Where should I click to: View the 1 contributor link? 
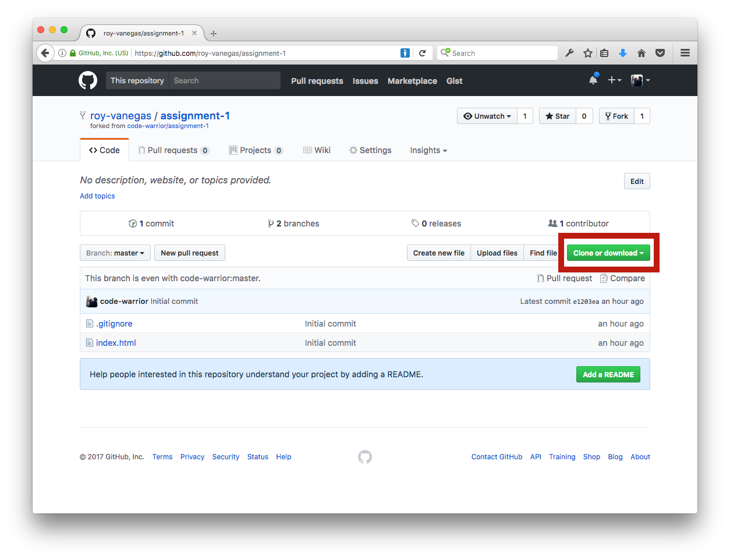pyautogui.click(x=579, y=224)
